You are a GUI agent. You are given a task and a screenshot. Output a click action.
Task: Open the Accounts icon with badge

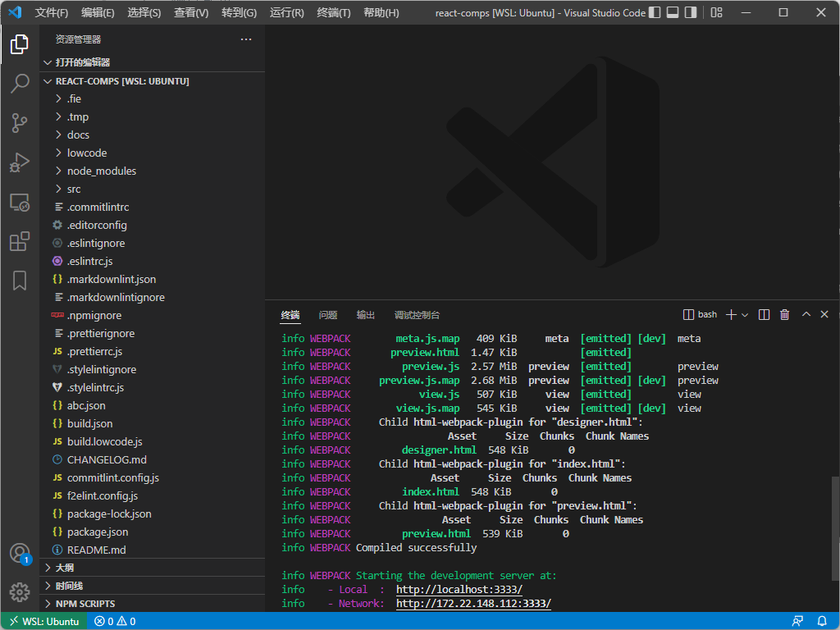(20, 554)
